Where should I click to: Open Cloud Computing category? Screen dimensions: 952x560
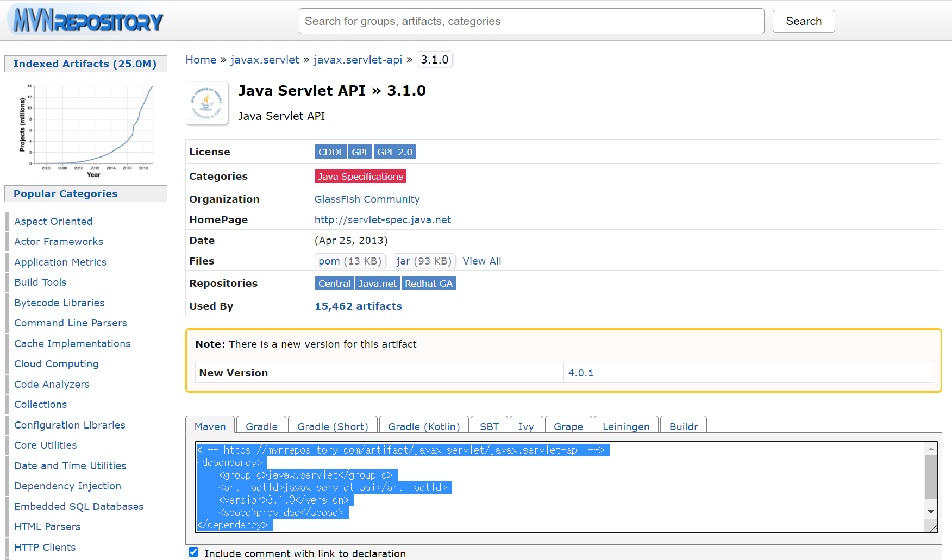[57, 364]
